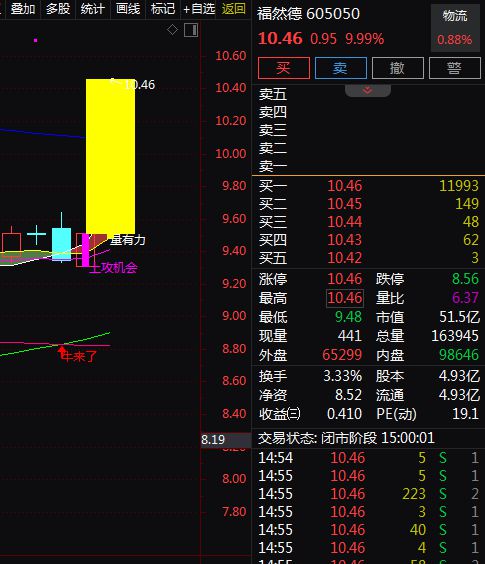Open the 叠加 overlay menu
This screenshot has width=485, height=564.
pyautogui.click(x=23, y=9)
